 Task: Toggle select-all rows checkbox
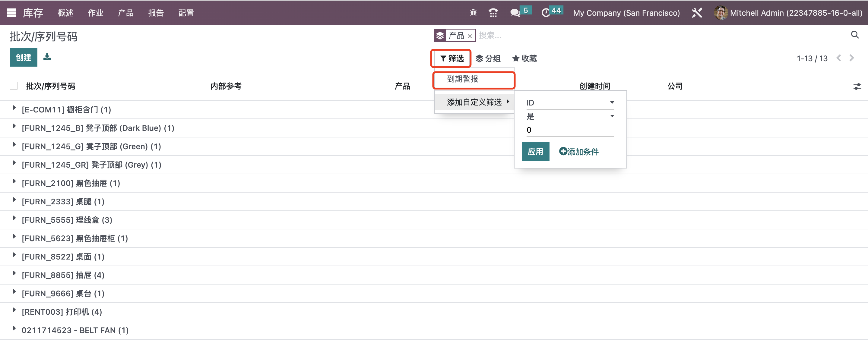click(x=14, y=86)
